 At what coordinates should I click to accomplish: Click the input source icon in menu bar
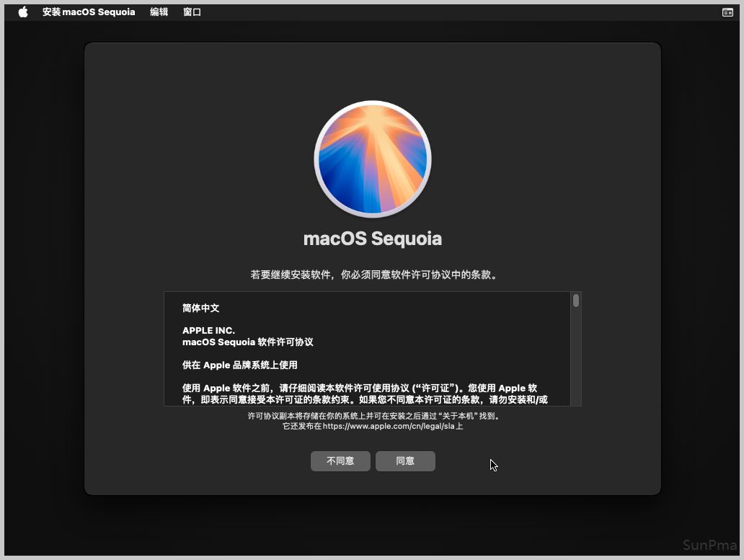(x=727, y=12)
